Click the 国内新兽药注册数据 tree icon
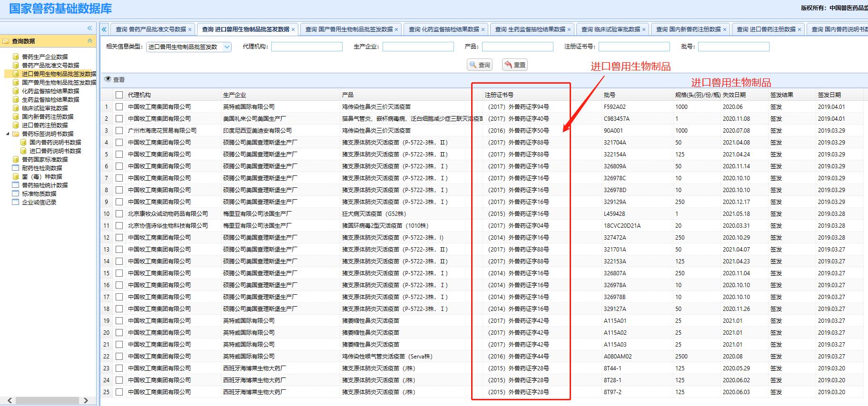The width and height of the screenshot is (868, 406). click(x=16, y=116)
